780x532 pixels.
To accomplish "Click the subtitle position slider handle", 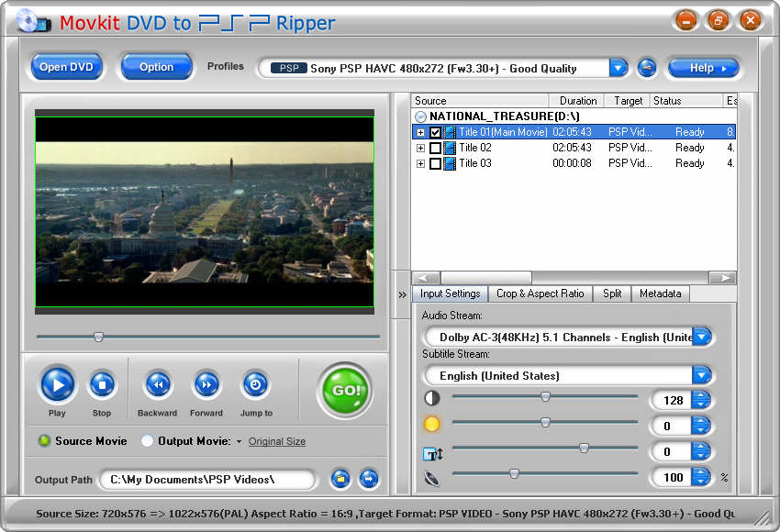I will (x=584, y=449).
